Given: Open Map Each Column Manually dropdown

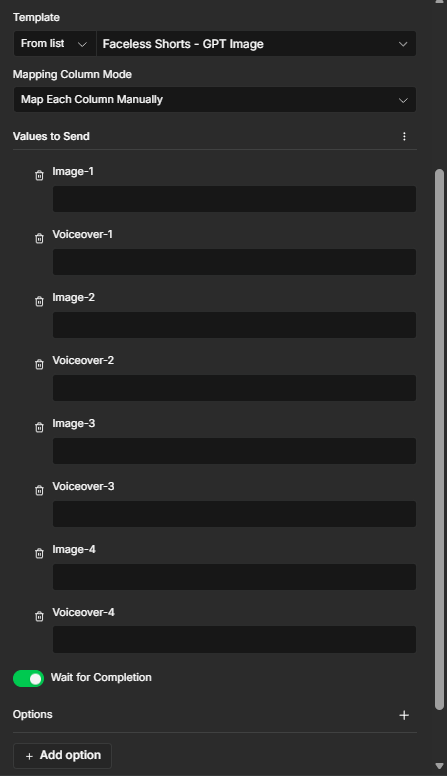Looking at the screenshot, I should tap(214, 99).
